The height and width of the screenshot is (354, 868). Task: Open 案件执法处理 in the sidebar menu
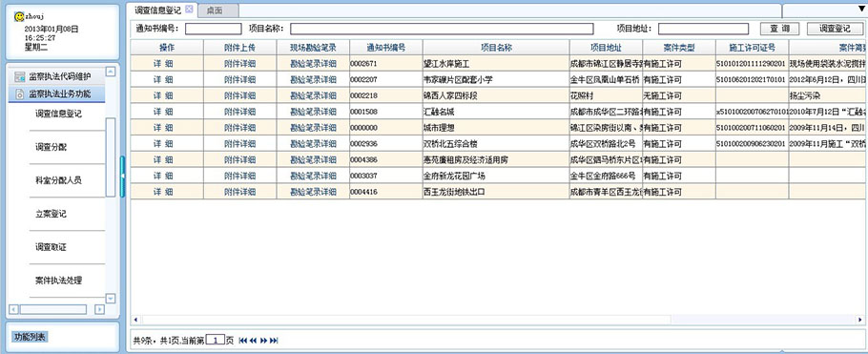(58, 281)
